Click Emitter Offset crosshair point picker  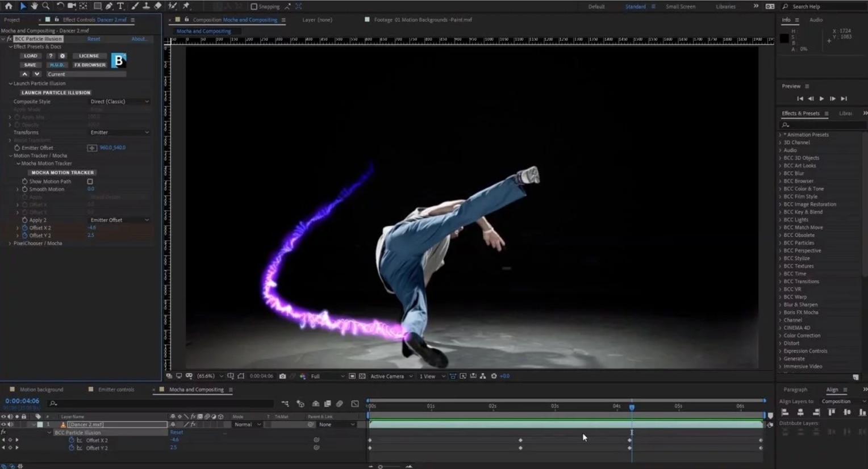pos(91,148)
